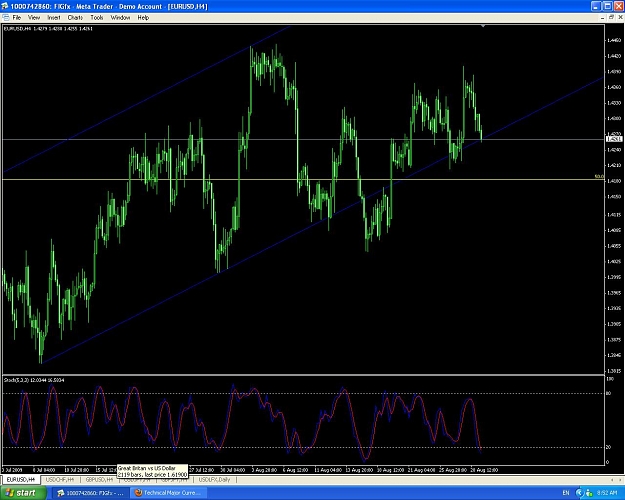Open the Window menu
The width and height of the screenshot is (625, 500).
120,18
